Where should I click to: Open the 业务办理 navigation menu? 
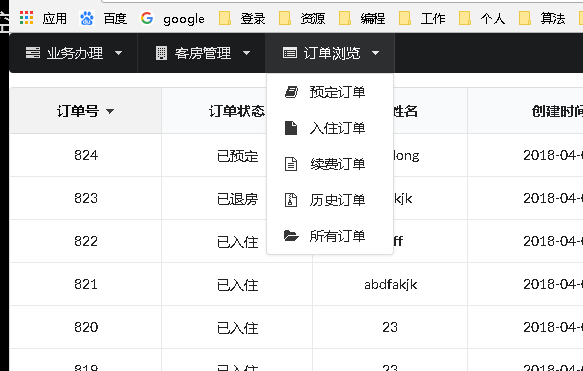click(x=74, y=53)
